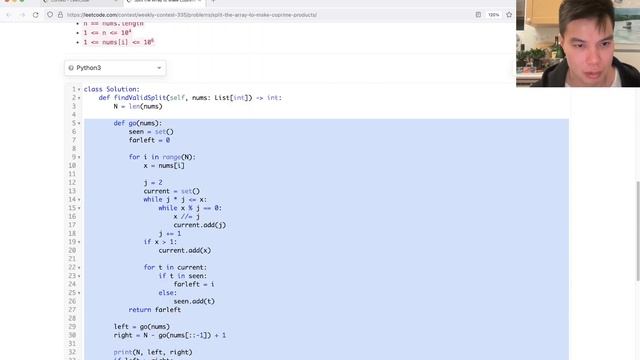Reset the 120% zoom level badge
640x360 pixels.
[493, 15]
